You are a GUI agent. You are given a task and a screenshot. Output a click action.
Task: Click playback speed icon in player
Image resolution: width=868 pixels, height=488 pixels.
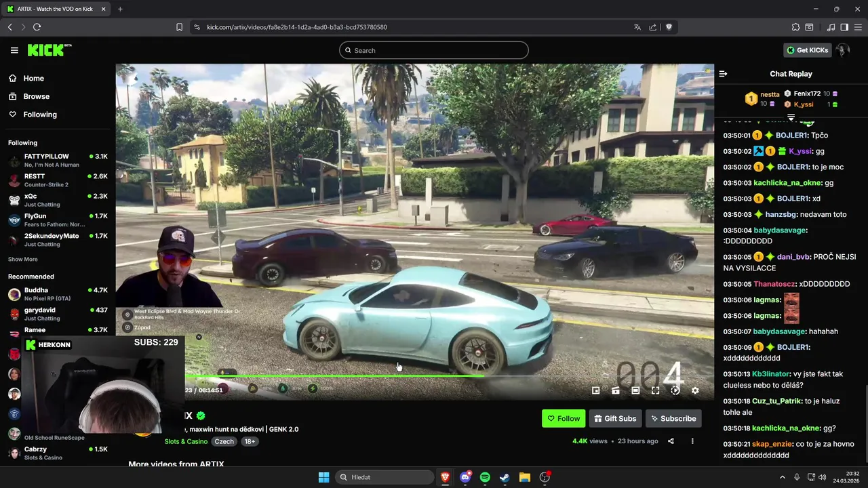[x=675, y=390]
